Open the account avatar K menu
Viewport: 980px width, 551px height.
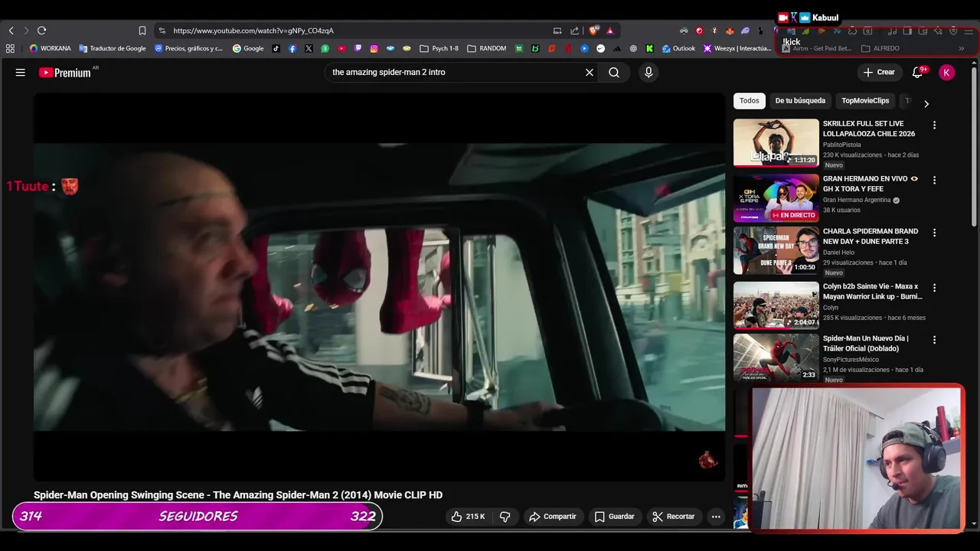pos(947,72)
